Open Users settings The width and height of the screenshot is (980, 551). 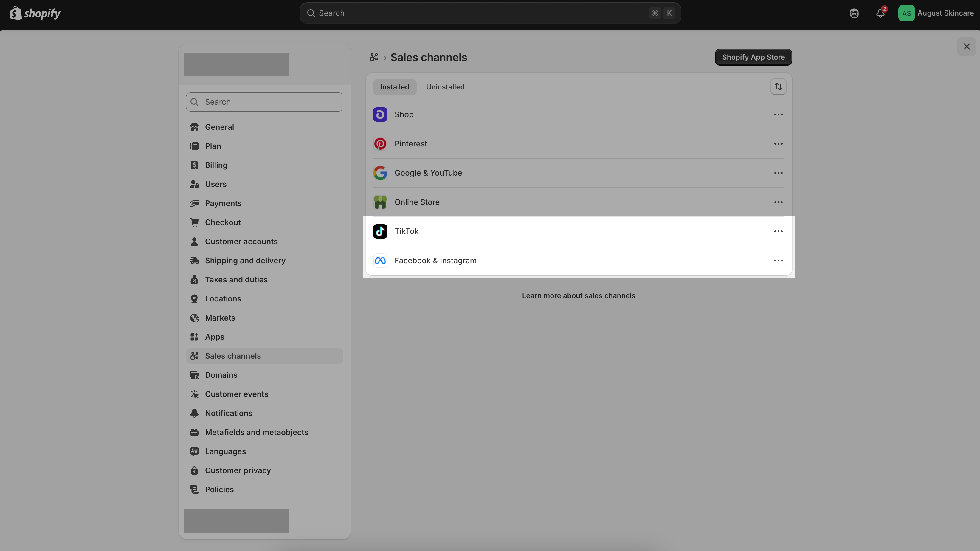click(264, 184)
